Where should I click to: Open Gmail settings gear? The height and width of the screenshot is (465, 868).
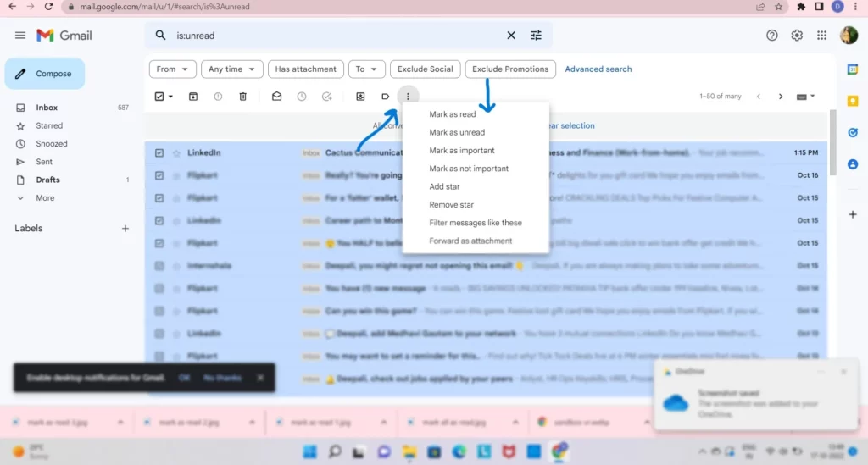tap(797, 36)
